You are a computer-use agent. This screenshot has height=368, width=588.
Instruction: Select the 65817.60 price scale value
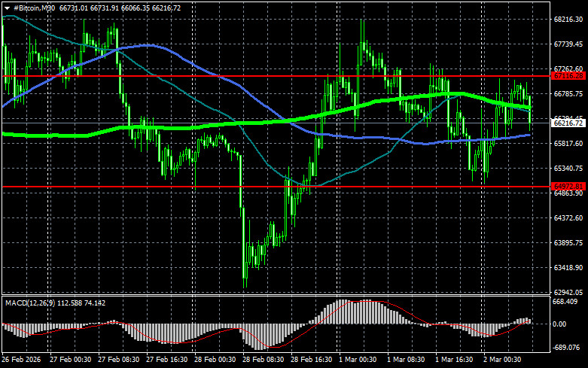[568, 144]
